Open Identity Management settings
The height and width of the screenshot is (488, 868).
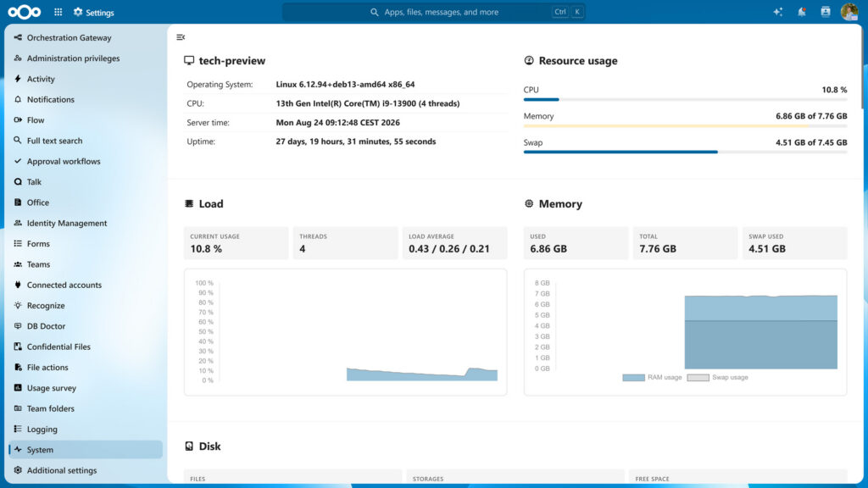(86, 223)
